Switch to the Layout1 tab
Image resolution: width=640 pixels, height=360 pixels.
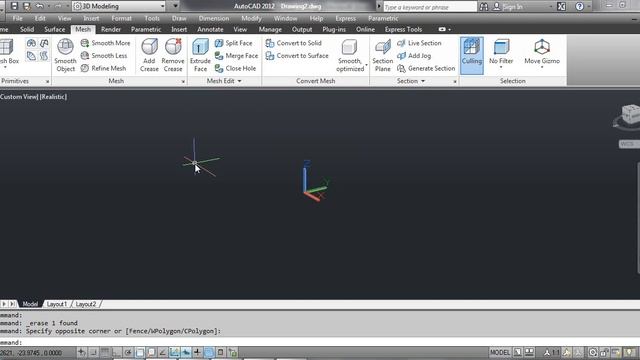(x=57, y=304)
